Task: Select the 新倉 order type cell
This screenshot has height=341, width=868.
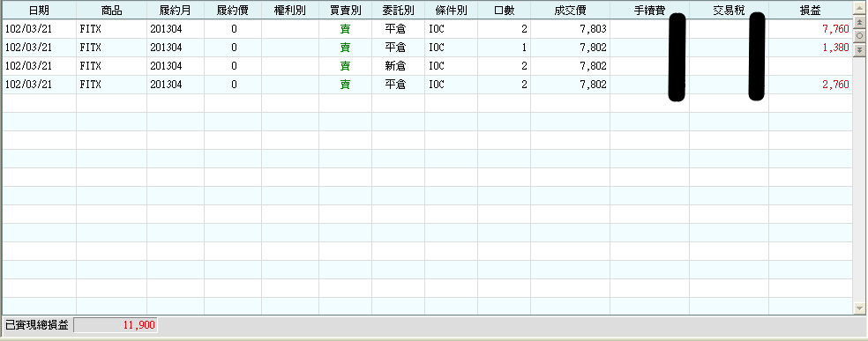Action: [x=398, y=66]
